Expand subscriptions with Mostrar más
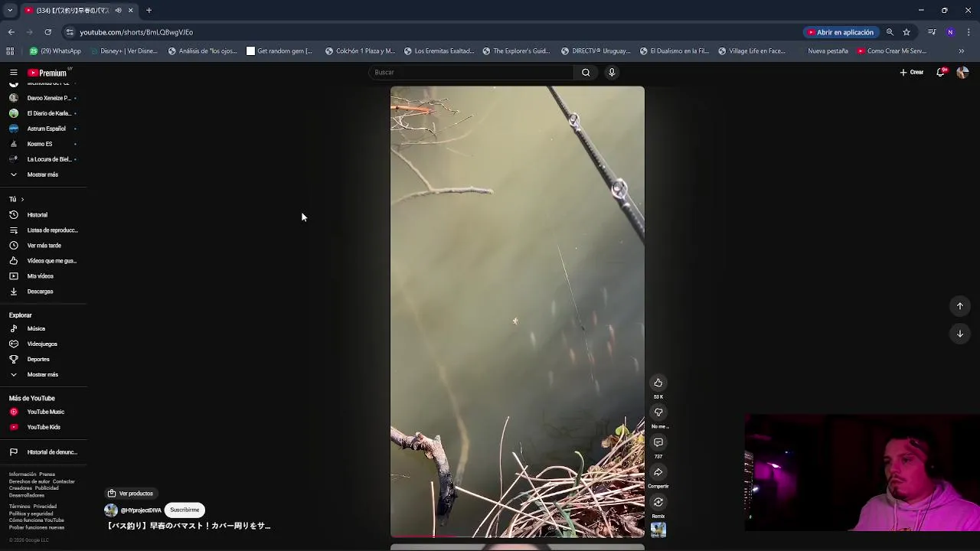The width and height of the screenshot is (980, 551). tap(42, 174)
